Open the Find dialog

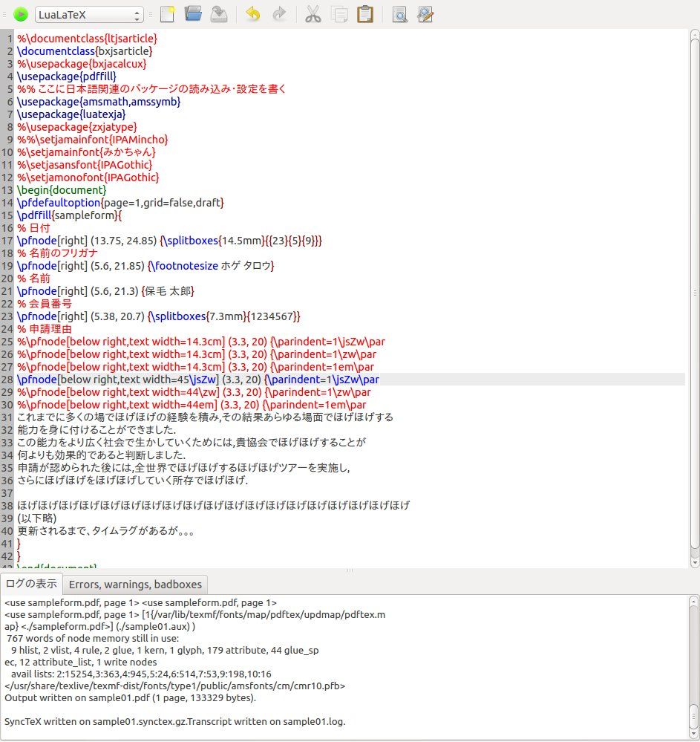(400, 14)
